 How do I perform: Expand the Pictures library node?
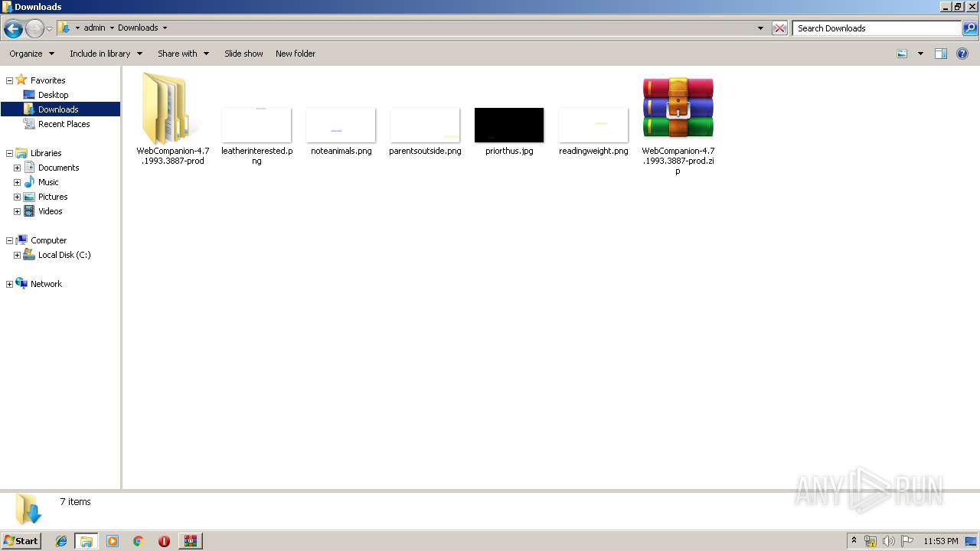click(x=17, y=197)
